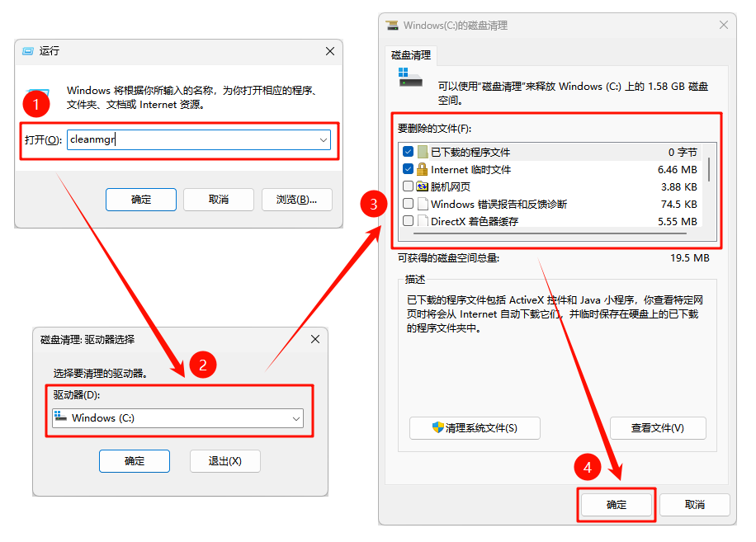Viewport: 756px width, 542px height.
Task: Click the lock icon for Internet 临时文件
Action: click(x=422, y=170)
